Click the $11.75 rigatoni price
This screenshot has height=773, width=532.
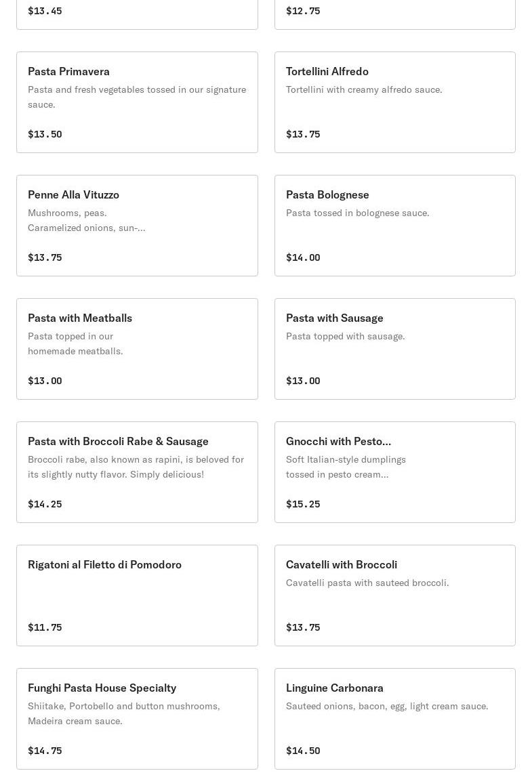[x=45, y=627]
